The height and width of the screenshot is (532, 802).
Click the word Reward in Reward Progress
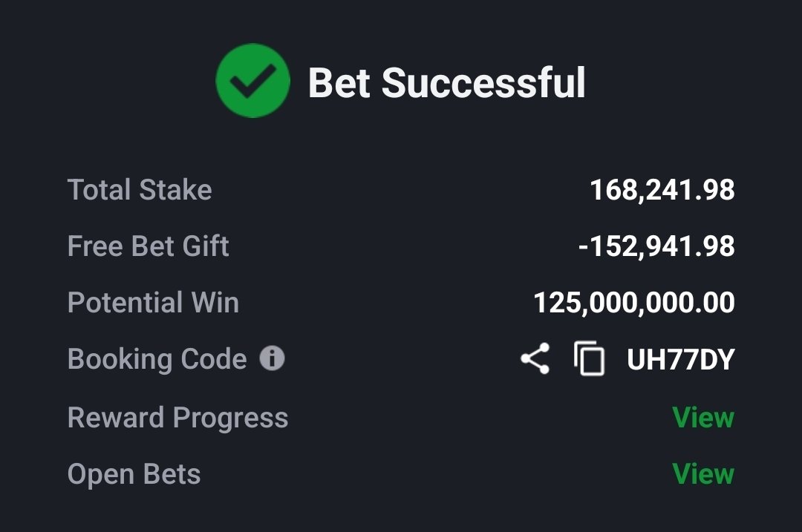tap(116, 418)
